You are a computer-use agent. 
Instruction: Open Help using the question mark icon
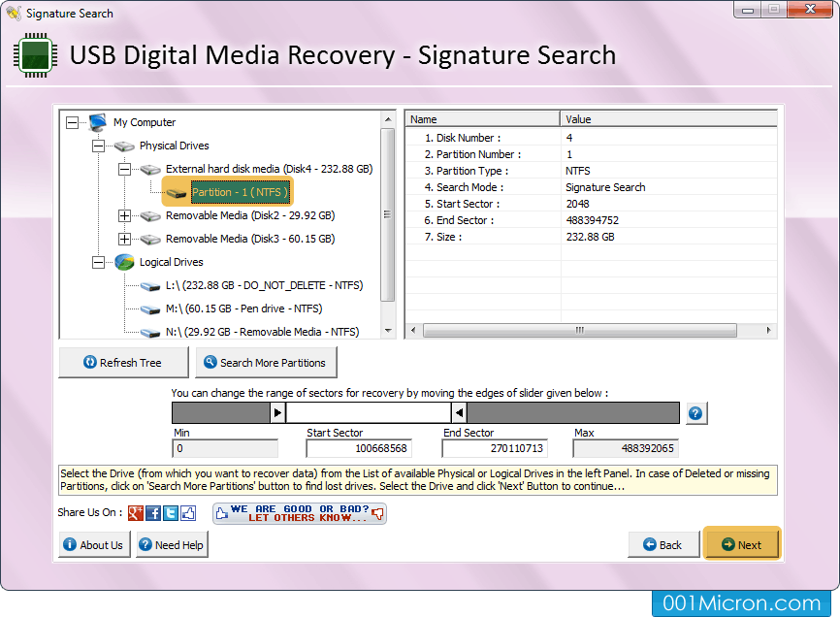click(696, 412)
